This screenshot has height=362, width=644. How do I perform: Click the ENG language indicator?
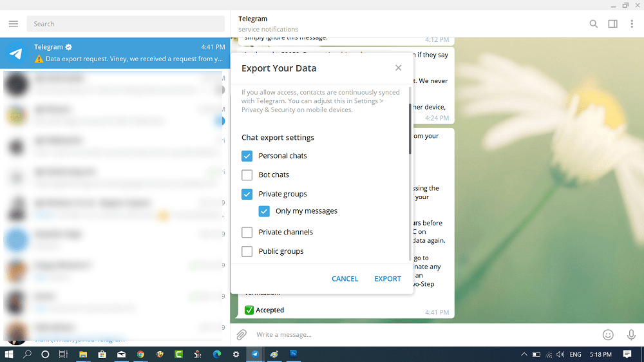575,354
